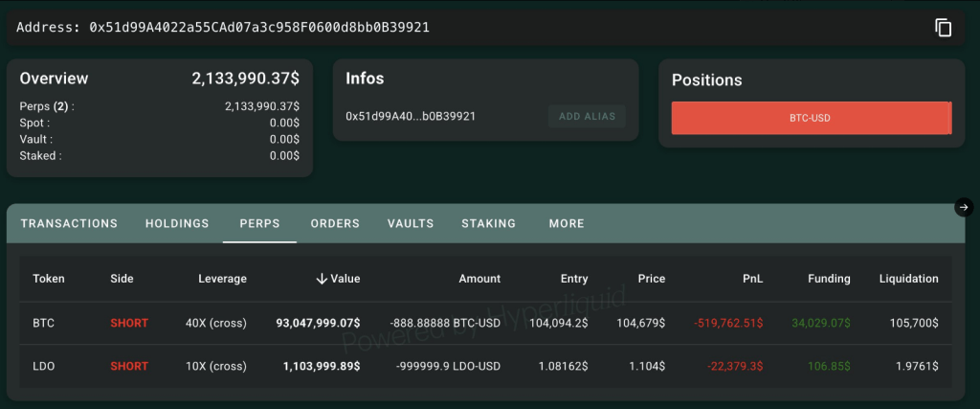
Task: Switch to the Transactions tab
Action: [69, 223]
